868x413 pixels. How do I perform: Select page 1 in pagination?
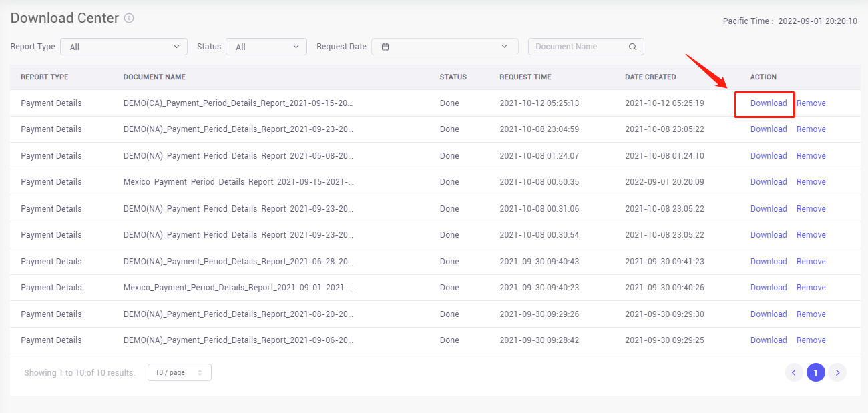[x=815, y=372]
